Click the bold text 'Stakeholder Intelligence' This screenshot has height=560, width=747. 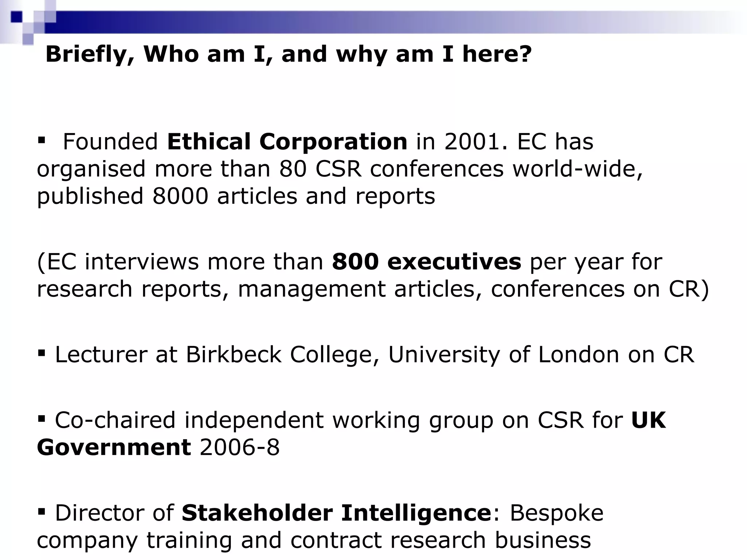point(337,513)
